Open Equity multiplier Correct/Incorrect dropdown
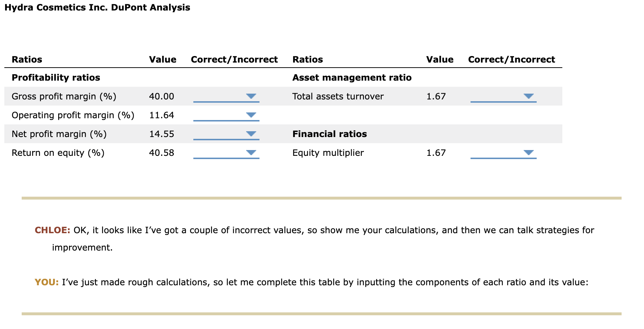Image resolution: width=644 pixels, height=329 pixels. 503,153
